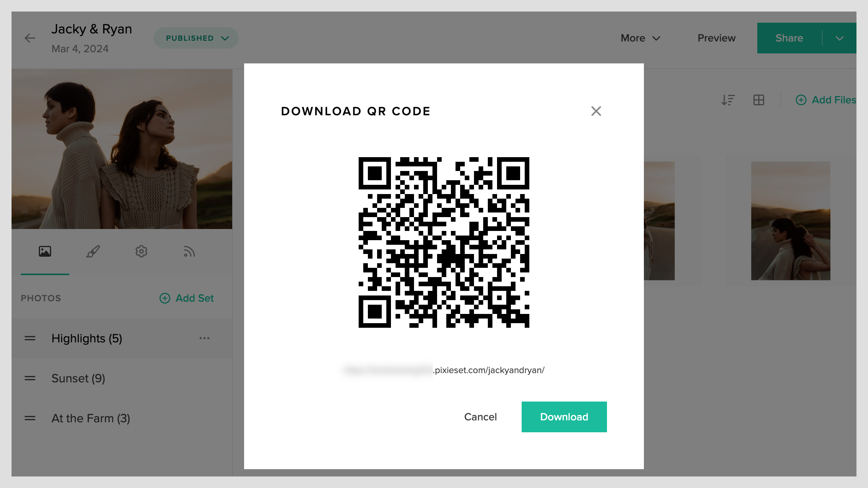Close the Download QR Code dialog
The height and width of the screenshot is (488, 868).
click(596, 111)
